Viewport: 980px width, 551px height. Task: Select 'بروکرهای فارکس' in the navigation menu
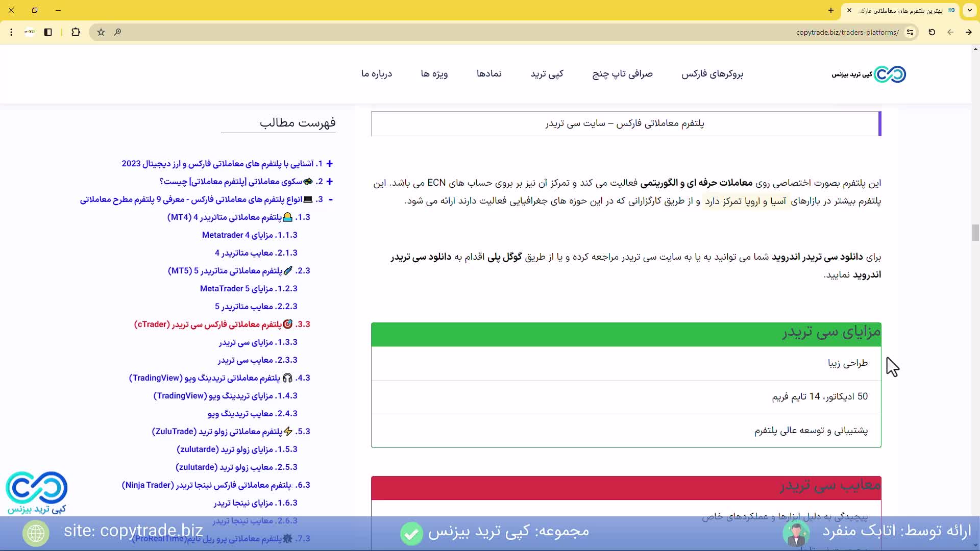[x=713, y=74]
